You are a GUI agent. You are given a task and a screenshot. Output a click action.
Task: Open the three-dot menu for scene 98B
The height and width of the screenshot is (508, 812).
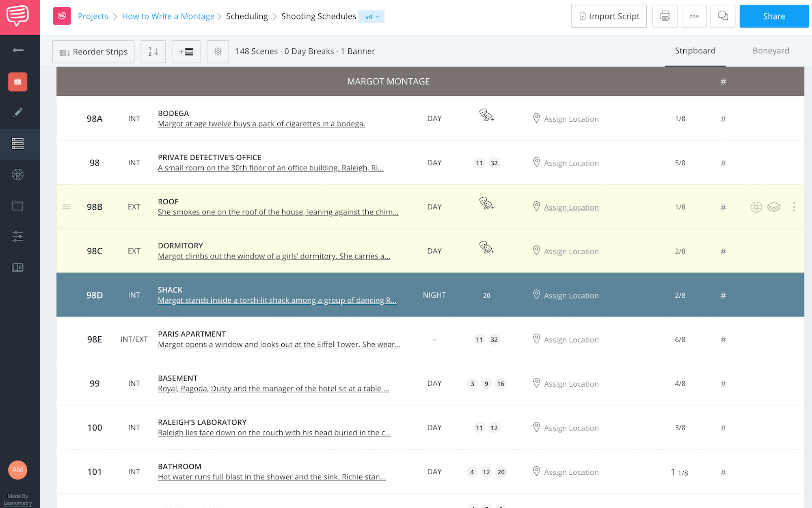coord(794,207)
